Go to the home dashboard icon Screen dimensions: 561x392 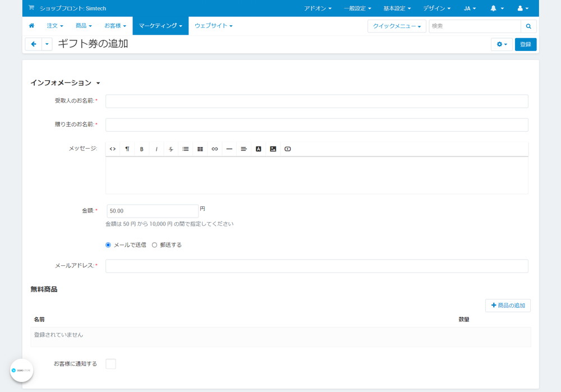pyautogui.click(x=31, y=26)
